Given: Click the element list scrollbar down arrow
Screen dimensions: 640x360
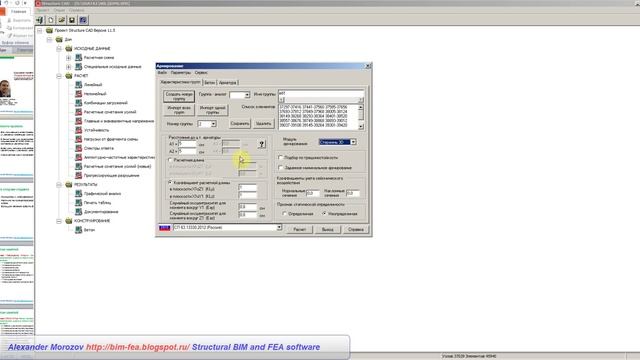Looking at the screenshot, I should tap(361, 127).
